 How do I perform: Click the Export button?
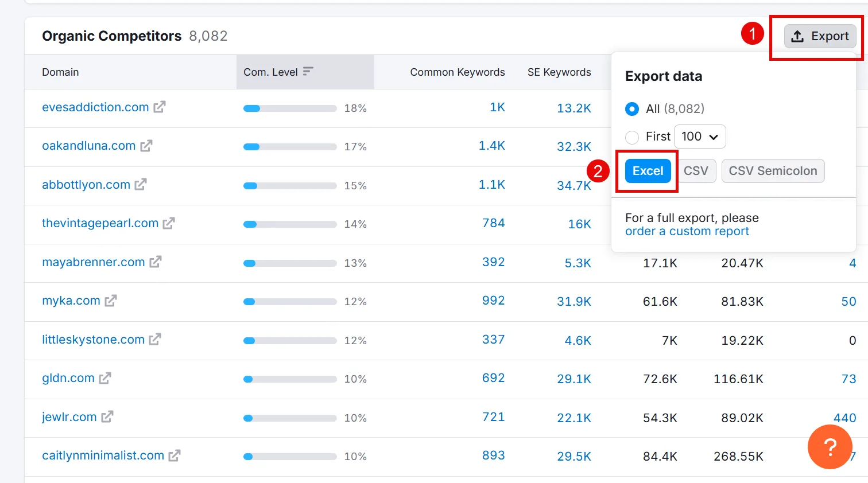tap(820, 36)
